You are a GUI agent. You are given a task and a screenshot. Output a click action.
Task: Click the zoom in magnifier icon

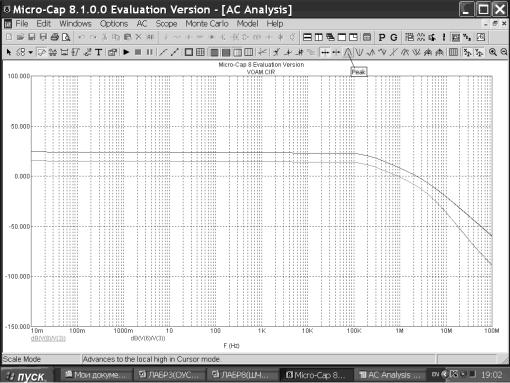(493, 52)
